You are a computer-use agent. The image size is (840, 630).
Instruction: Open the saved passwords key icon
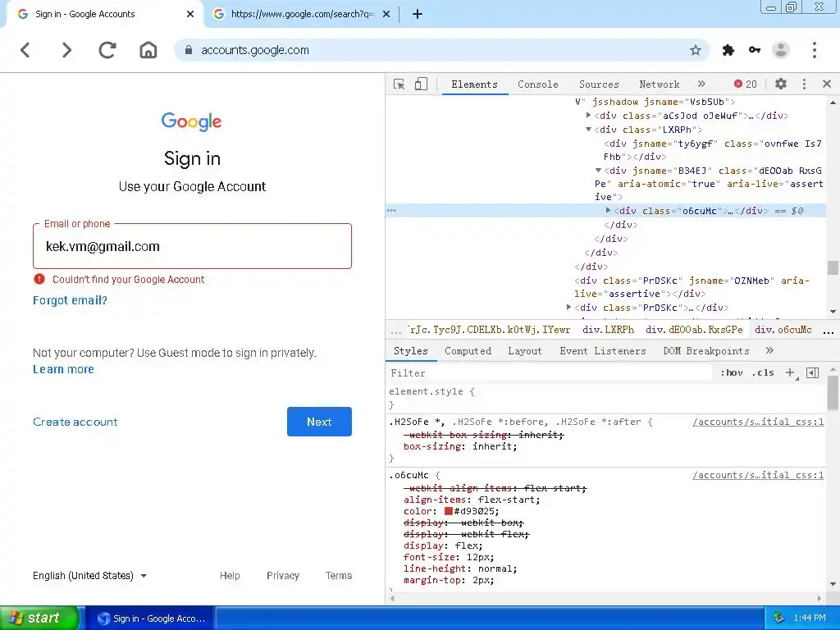pos(755,50)
